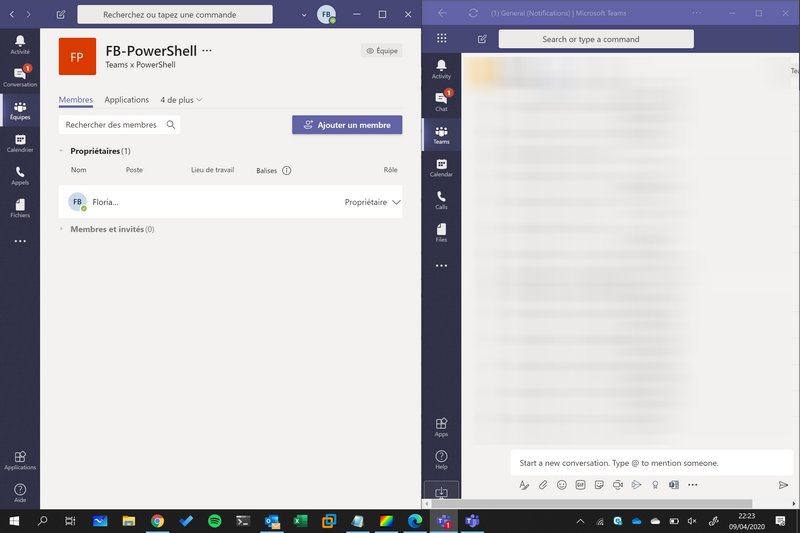Insert a GIF from compose toolbar
This screenshot has height=533, width=800.
pos(580,485)
